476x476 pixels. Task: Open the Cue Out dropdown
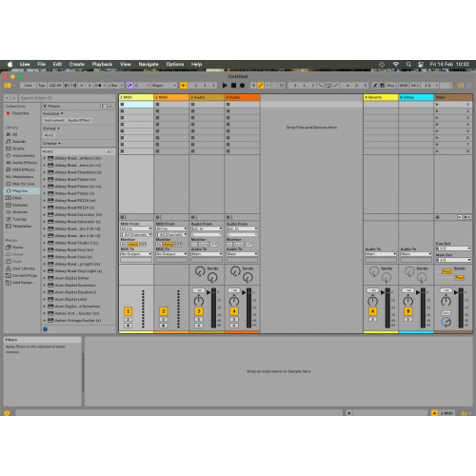point(453,248)
